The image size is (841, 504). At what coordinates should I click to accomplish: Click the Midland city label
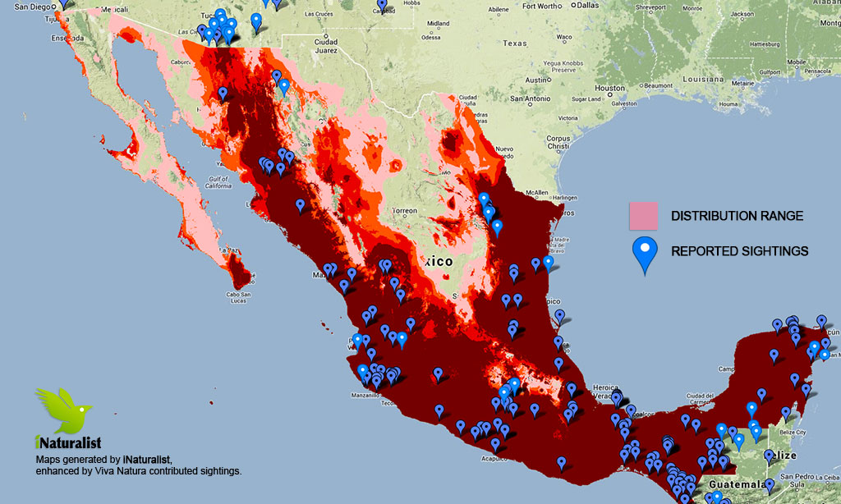439,24
